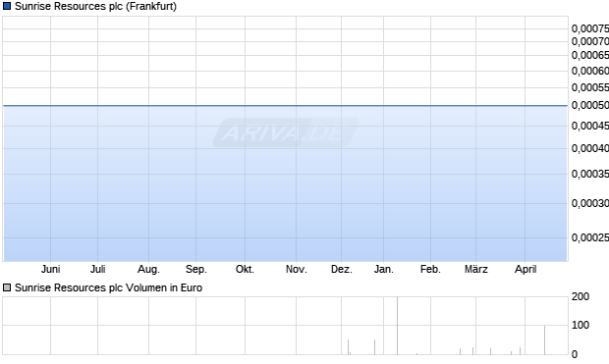Click the 'April' month label
This screenshot has height=364, width=609.
click(x=526, y=269)
